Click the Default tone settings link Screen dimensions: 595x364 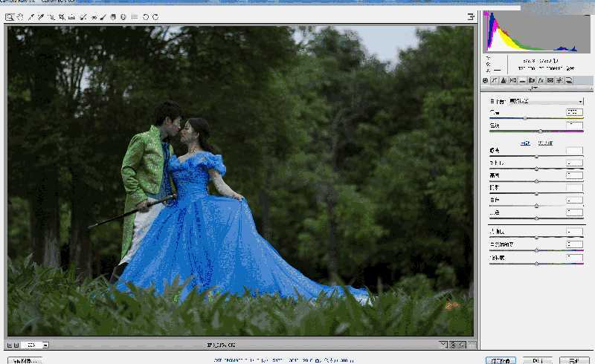[x=545, y=143]
